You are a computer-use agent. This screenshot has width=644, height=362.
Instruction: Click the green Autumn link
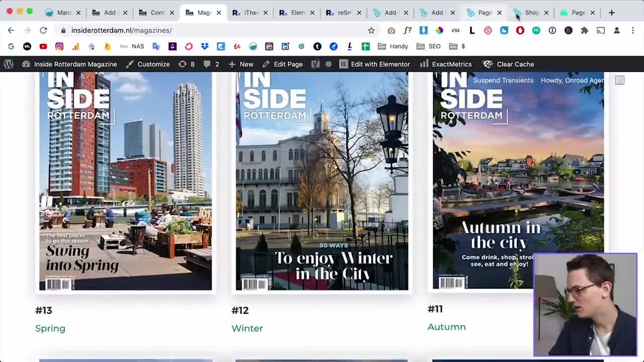coord(446,327)
